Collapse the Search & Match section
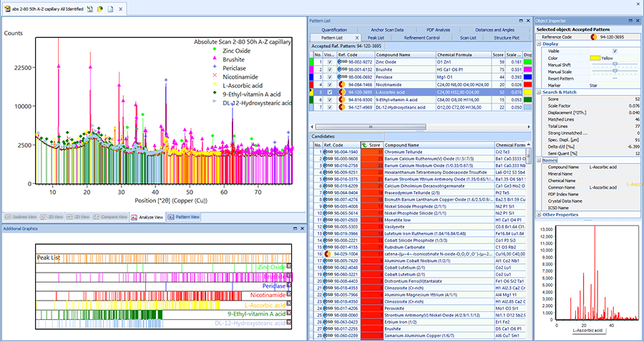This screenshot has height=342, width=644. coord(538,93)
